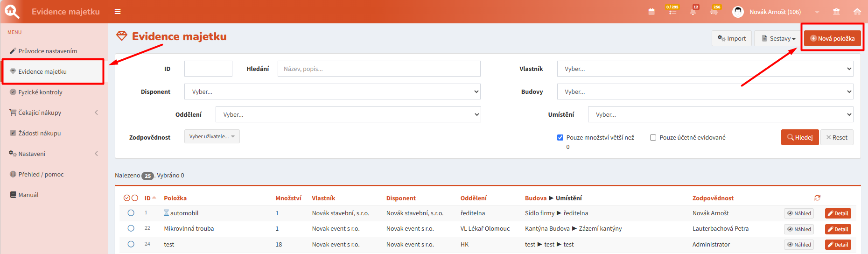
Task: Open Nastavení sidebar item
Action: coord(32,154)
